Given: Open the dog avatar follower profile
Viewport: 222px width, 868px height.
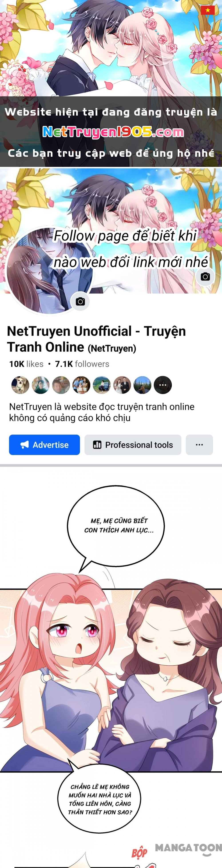Looking at the screenshot, I should coord(20,385).
